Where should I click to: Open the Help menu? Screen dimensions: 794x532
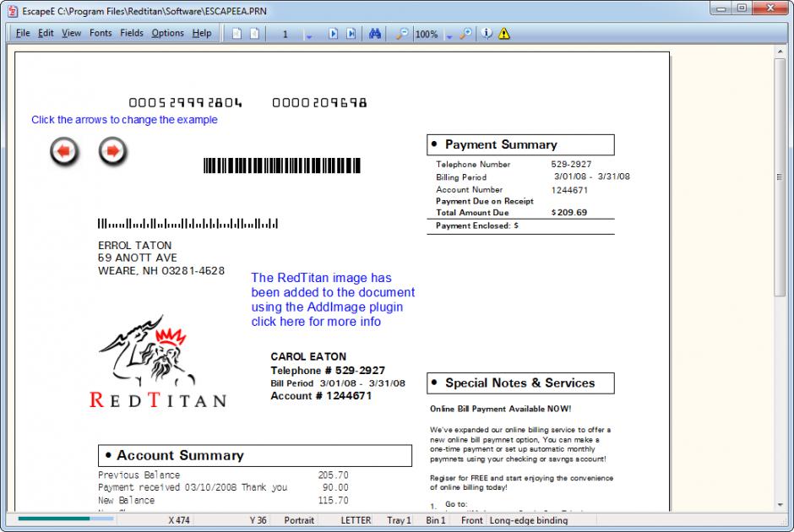[202, 33]
